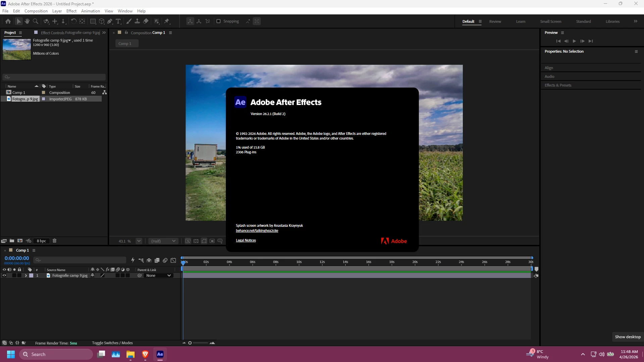Toggle fast previews in viewer footer
This screenshot has width=644, height=362.
[x=188, y=241]
